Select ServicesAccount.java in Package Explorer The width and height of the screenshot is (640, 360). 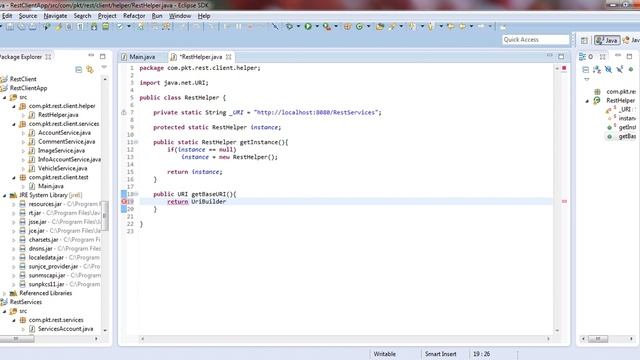pyautogui.click(x=65, y=329)
